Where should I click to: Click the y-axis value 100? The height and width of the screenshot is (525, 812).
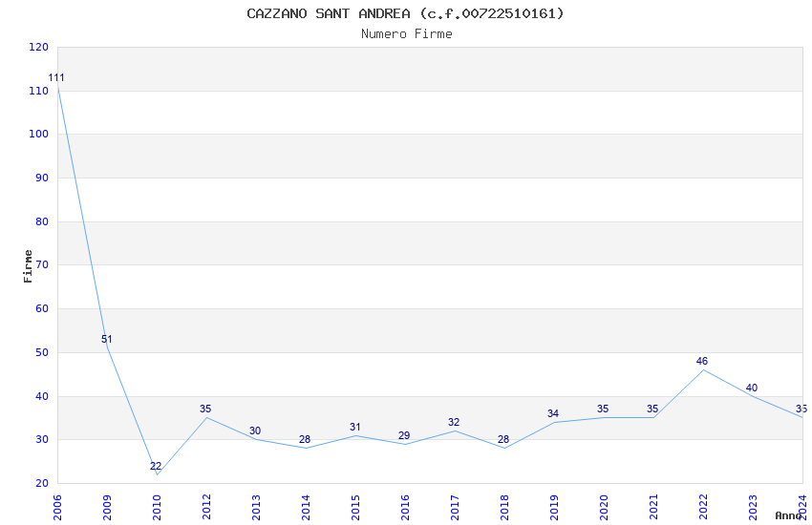coord(39,134)
